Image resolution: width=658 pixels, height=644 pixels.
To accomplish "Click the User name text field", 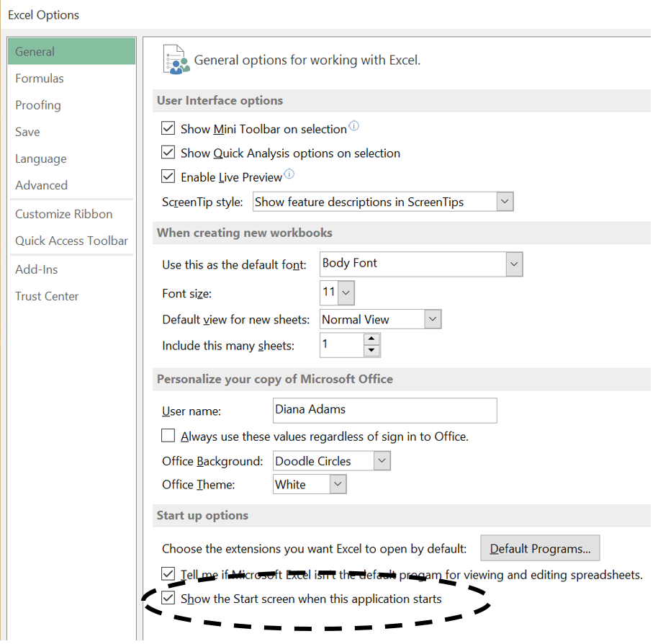I will pyautogui.click(x=385, y=411).
